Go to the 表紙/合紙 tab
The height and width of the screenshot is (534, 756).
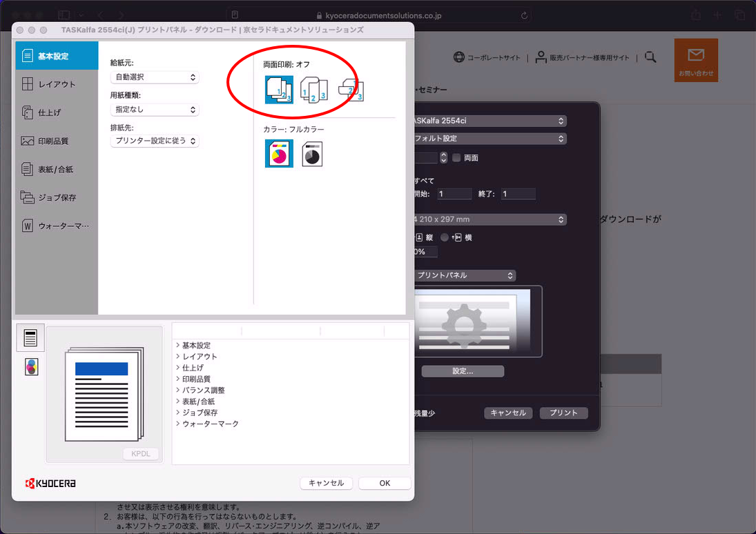(x=57, y=169)
